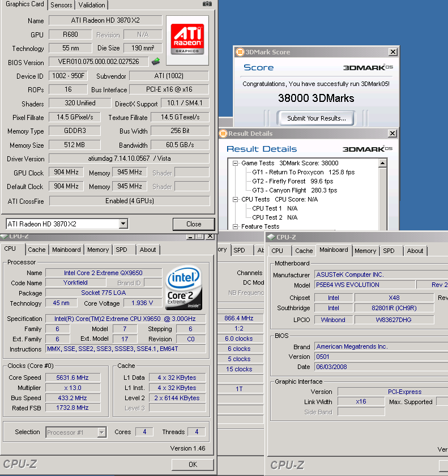Click the BIOS Version field
The image size is (448, 476).
coord(99,62)
